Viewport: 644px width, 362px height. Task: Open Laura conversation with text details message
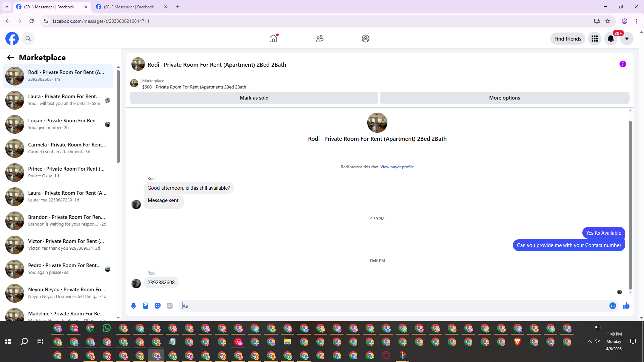pyautogui.click(x=58, y=100)
